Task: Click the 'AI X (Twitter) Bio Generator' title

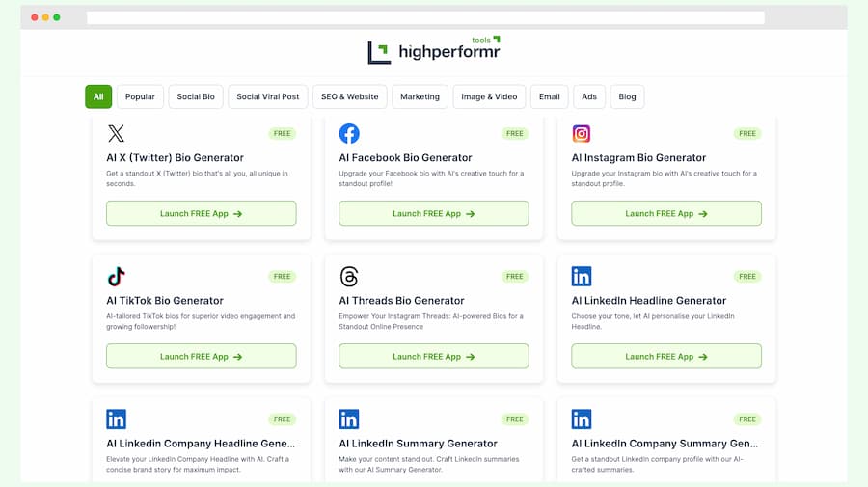Action: 175,158
